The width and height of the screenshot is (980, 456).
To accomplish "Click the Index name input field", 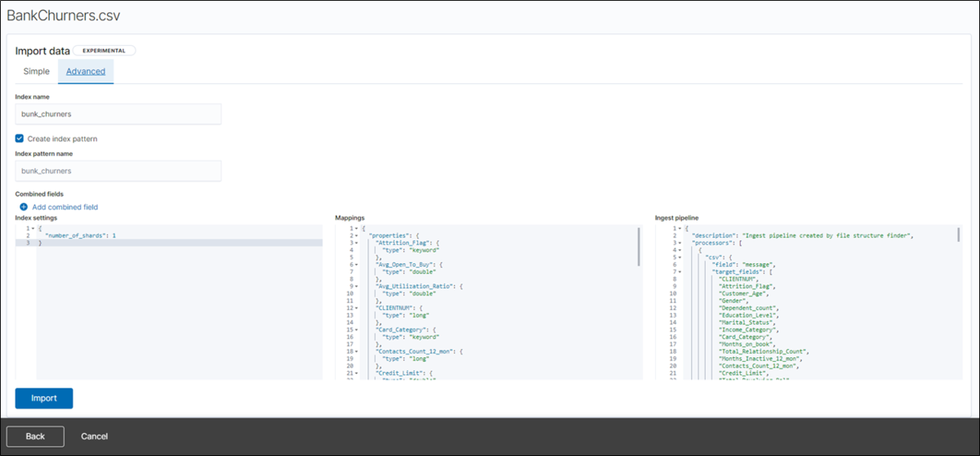I will [118, 114].
